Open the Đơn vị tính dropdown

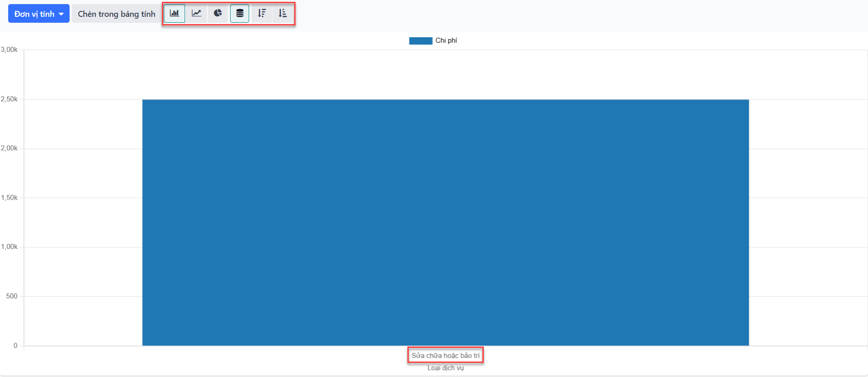pos(39,14)
